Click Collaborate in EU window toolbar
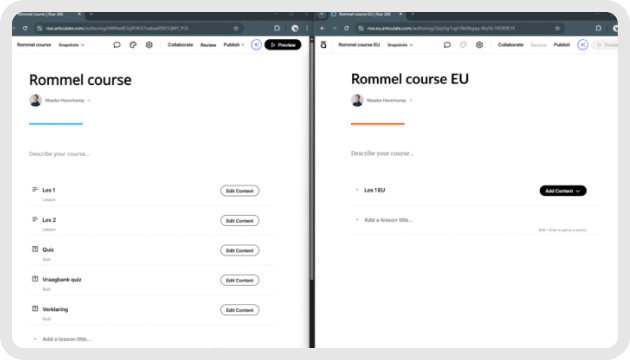The image size is (630, 360). pos(510,45)
